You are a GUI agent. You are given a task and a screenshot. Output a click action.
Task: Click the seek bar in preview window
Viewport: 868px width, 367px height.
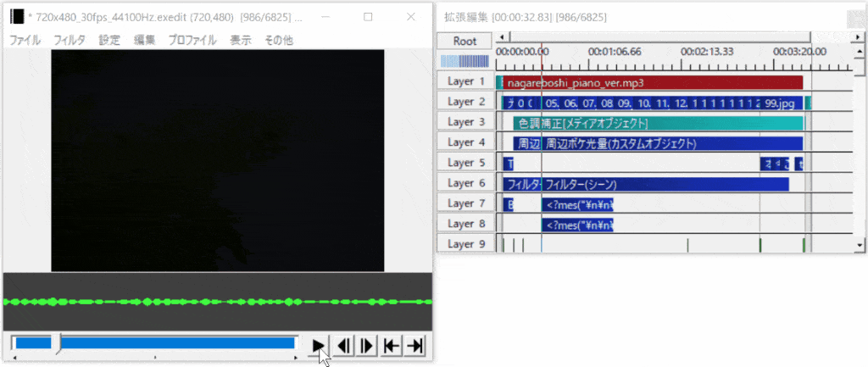point(153,343)
